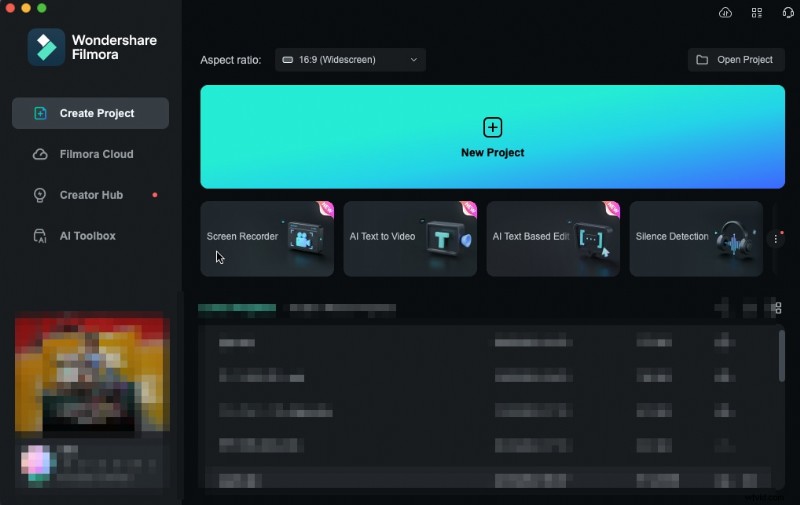Click the cloud sync icon in top bar
Screen dimensions: 800x505
725,13
